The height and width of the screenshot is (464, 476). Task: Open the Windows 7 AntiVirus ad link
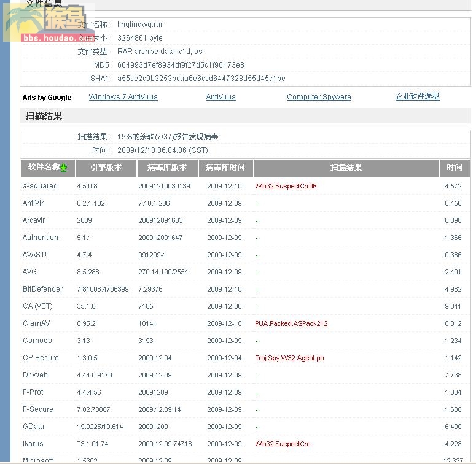(123, 97)
